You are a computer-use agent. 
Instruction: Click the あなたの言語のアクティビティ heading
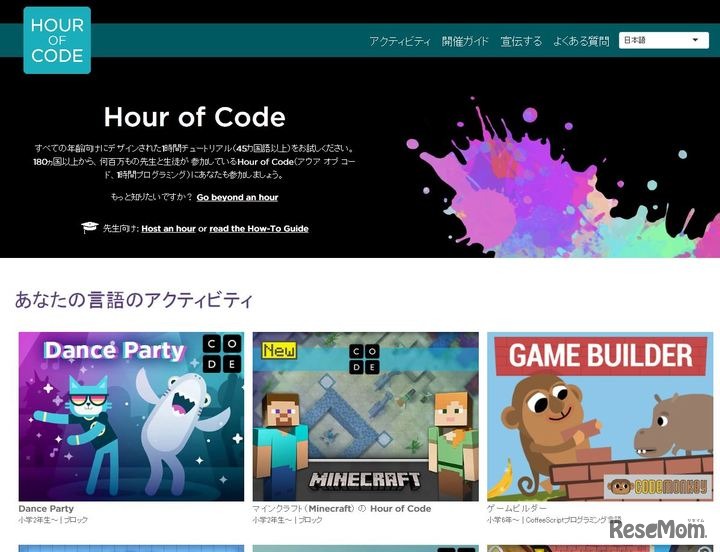[134, 300]
